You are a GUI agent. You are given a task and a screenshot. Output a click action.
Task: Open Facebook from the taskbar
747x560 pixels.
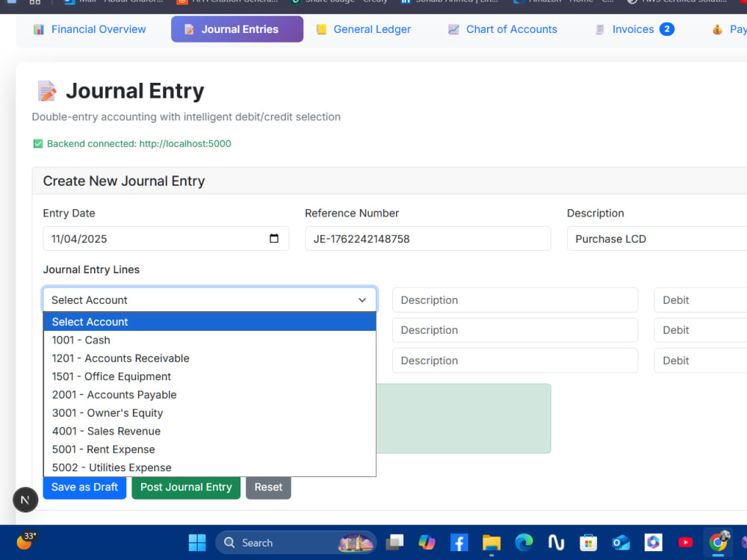click(x=459, y=542)
